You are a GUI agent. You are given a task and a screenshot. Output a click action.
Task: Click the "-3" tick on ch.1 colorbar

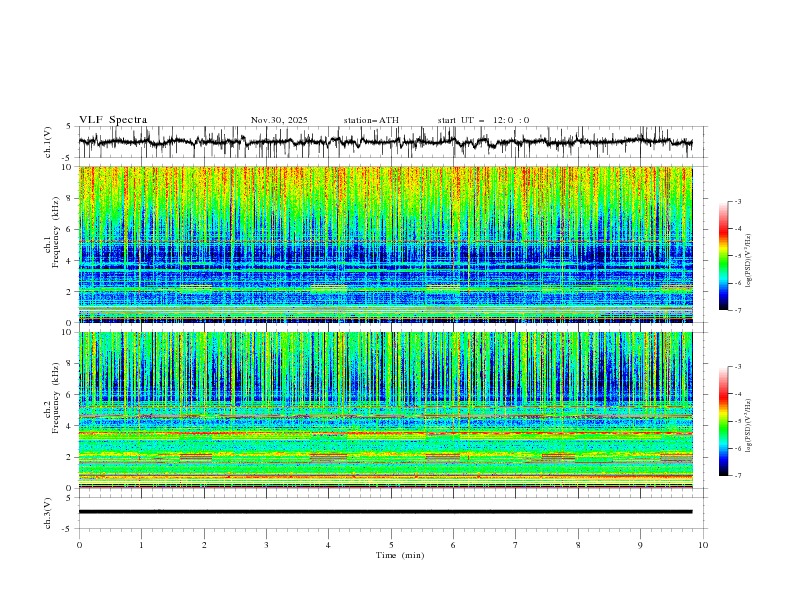(738, 201)
